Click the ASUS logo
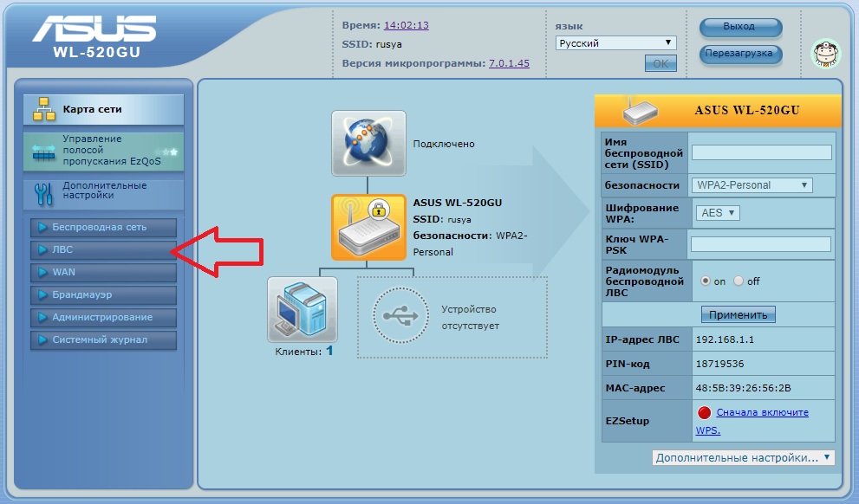Viewport: 859px width, 504px height. coord(94,29)
